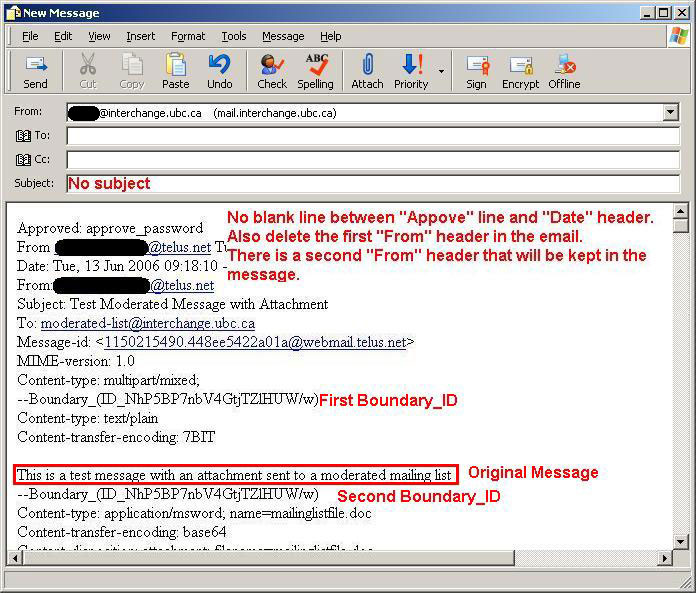
Task: Click inside the Subject field
Action: [x=372, y=184]
